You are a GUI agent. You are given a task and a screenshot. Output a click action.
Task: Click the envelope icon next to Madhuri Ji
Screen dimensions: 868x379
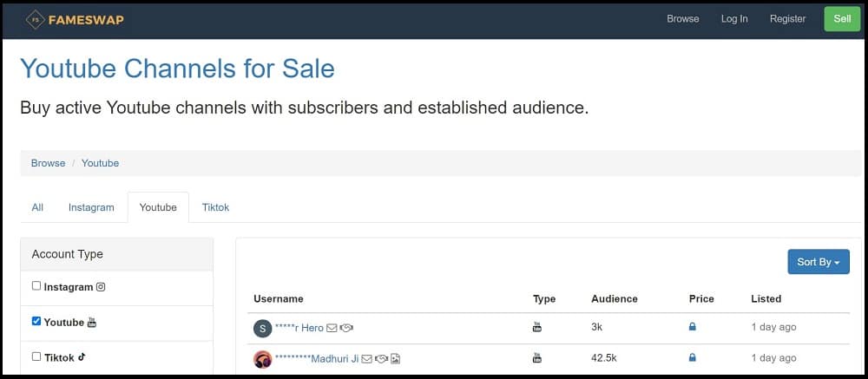coord(366,359)
